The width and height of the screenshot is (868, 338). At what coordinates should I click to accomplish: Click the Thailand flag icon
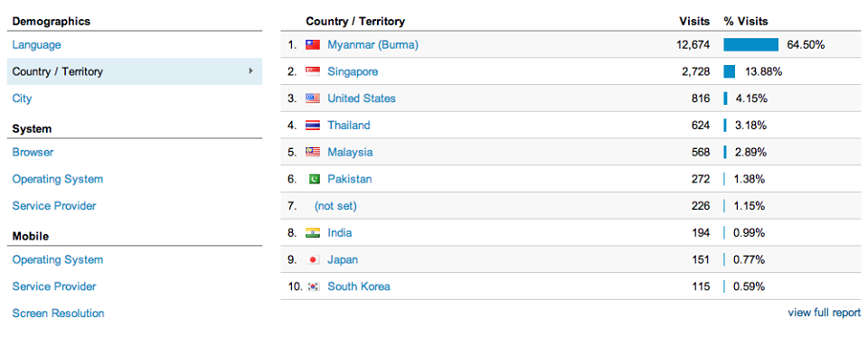coord(313,126)
